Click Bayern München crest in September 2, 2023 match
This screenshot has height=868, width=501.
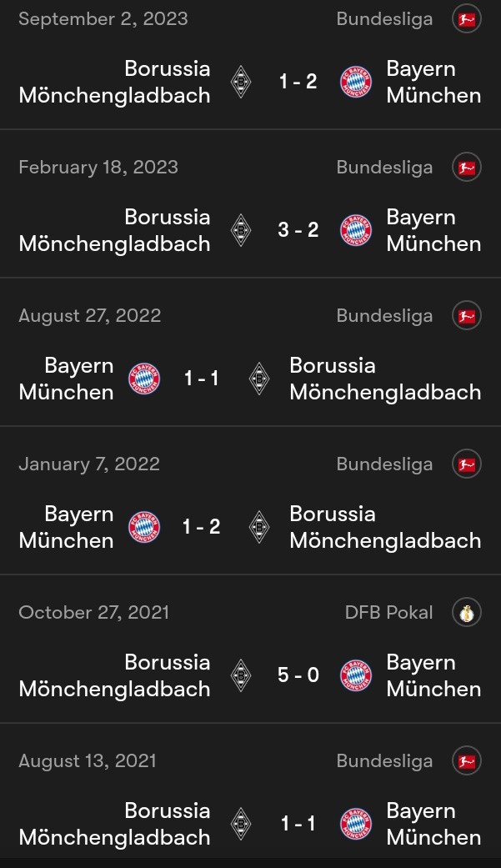[356, 82]
